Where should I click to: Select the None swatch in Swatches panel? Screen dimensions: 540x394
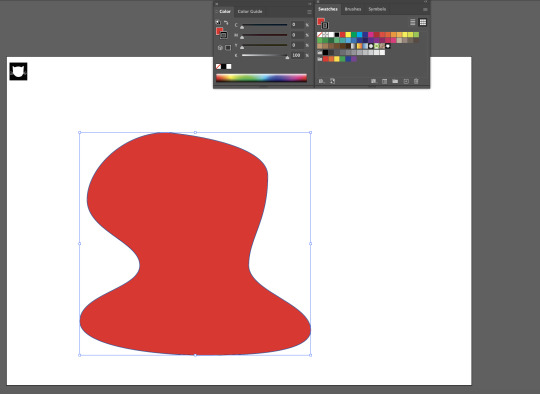(x=320, y=34)
